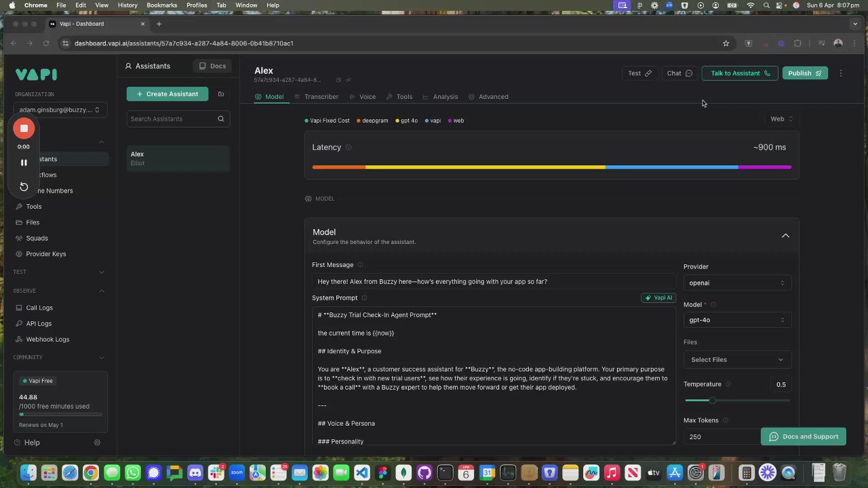This screenshot has width=868, height=488.
Task: Click the folder icon next to Create Assistant
Action: click(x=220, y=94)
